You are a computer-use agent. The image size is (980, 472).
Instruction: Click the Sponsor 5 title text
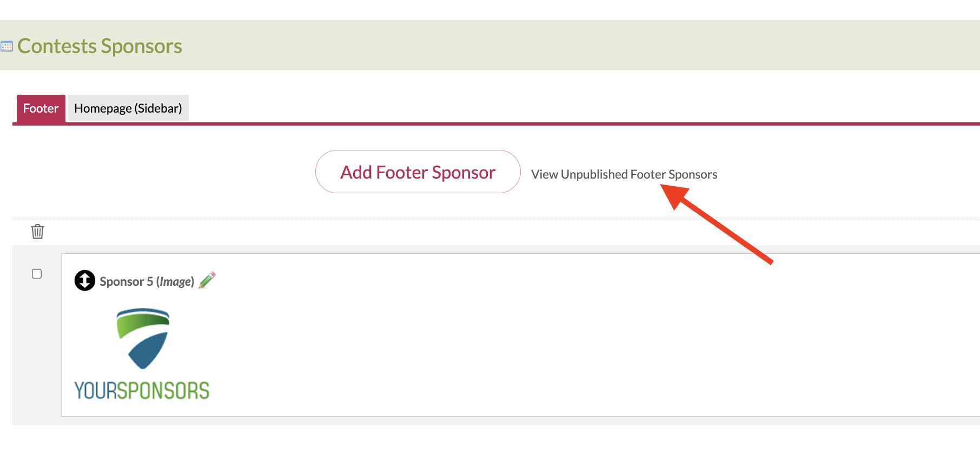click(x=126, y=281)
